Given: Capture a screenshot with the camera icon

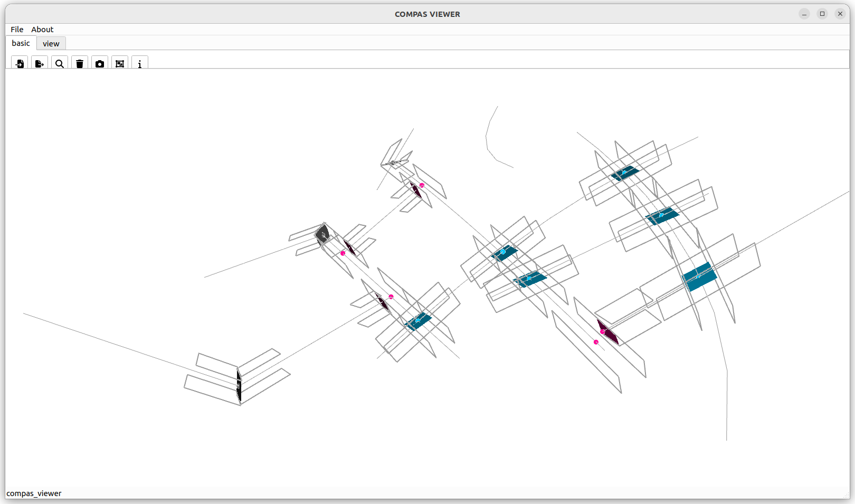Looking at the screenshot, I should [100, 63].
